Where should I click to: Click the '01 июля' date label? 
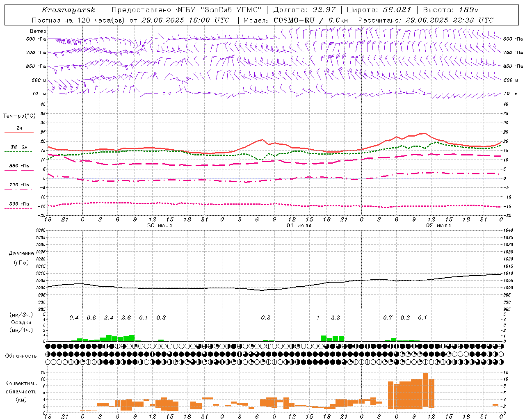coord(299,226)
